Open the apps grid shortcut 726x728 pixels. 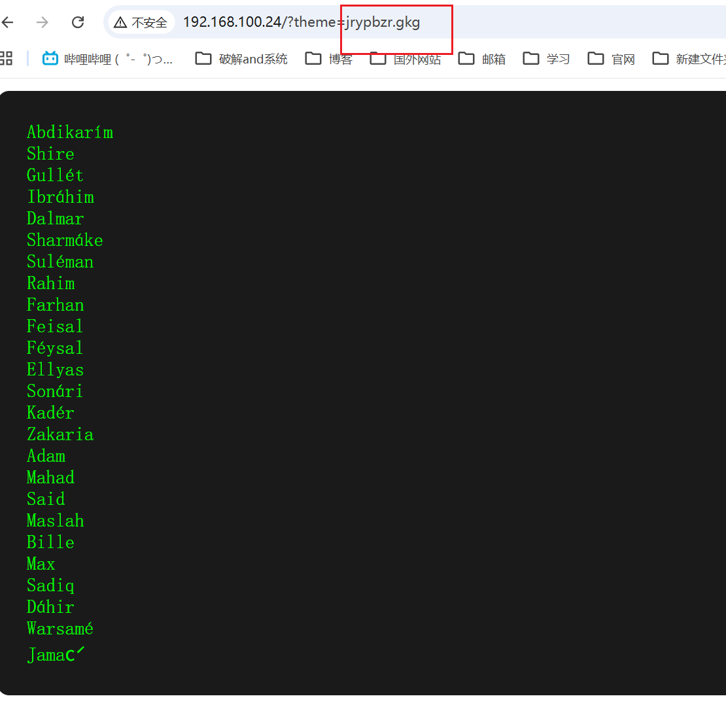6,59
